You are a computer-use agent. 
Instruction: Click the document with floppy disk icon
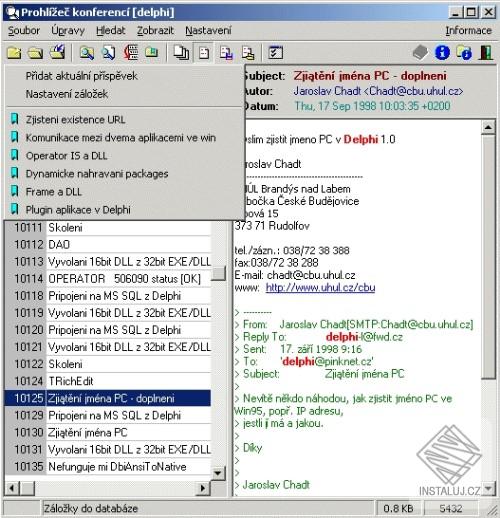pyautogui.click(x=226, y=53)
